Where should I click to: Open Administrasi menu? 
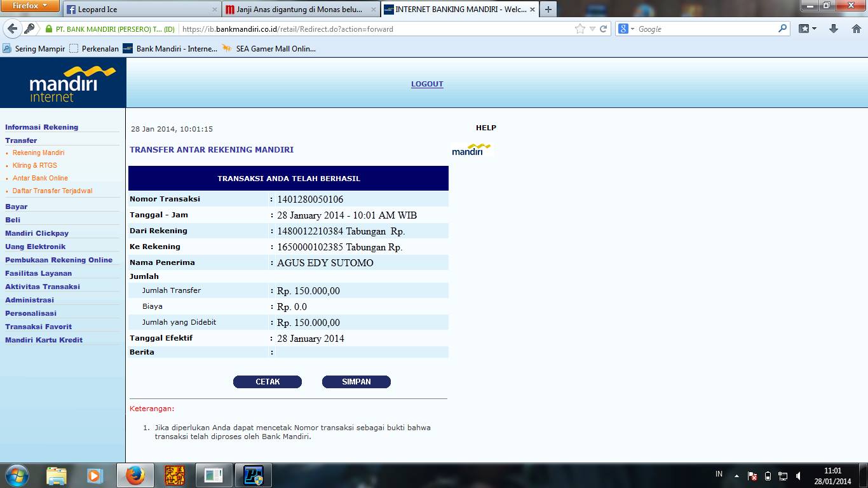click(29, 300)
